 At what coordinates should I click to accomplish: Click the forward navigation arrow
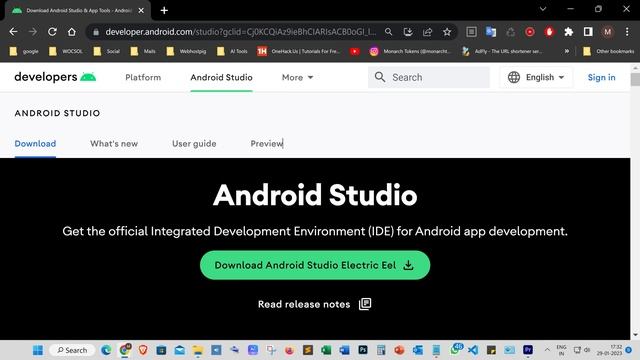point(33,32)
